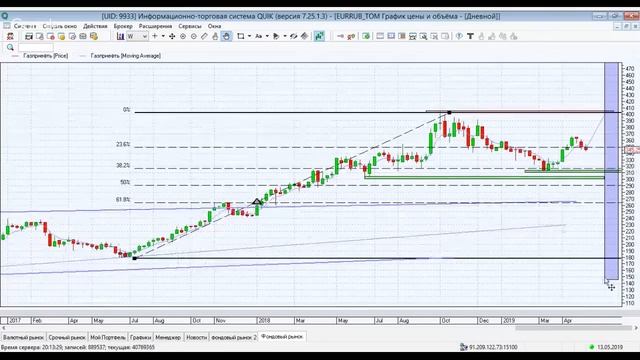Click the magnifier search icon

[10, 47]
